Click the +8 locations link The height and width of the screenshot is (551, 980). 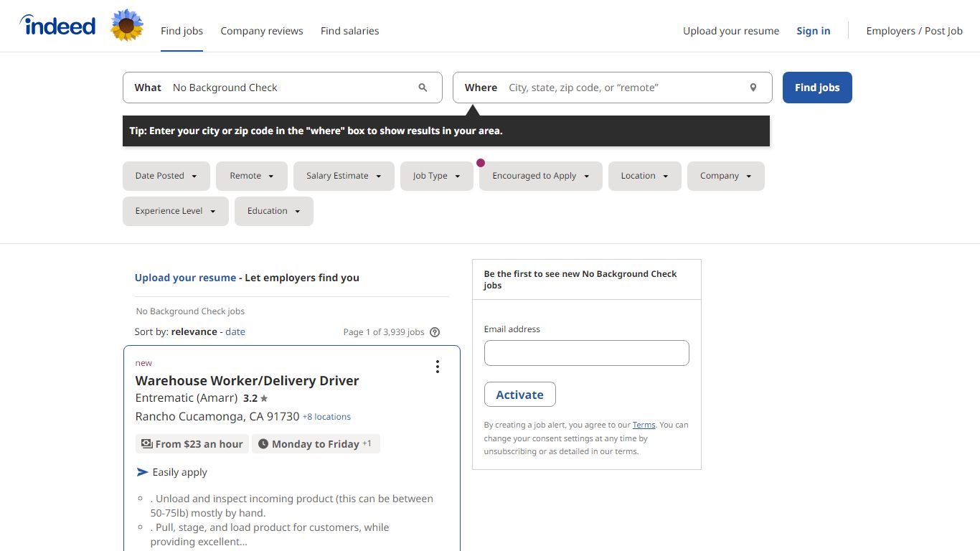(x=326, y=417)
